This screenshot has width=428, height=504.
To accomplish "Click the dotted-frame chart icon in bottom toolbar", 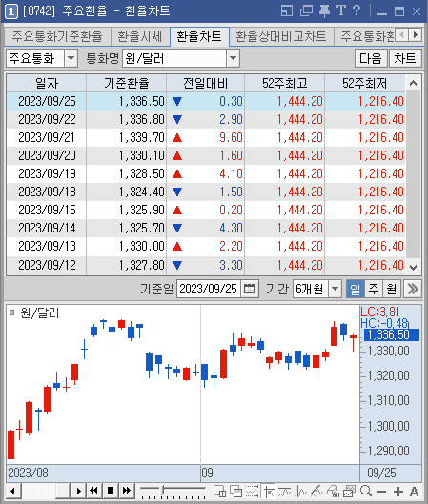I will (x=253, y=492).
